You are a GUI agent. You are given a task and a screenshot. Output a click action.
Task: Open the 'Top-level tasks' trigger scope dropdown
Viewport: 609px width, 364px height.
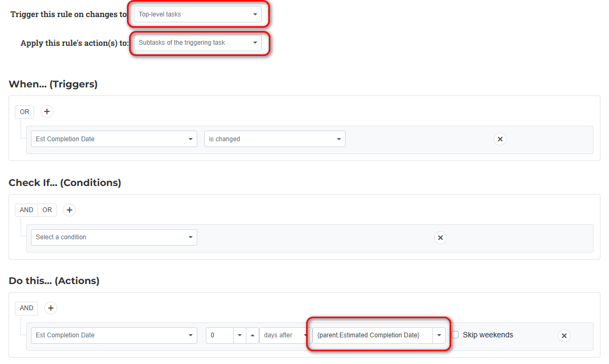point(198,14)
